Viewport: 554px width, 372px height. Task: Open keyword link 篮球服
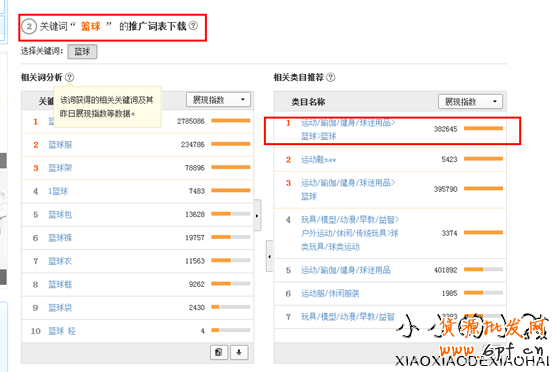click(x=60, y=144)
